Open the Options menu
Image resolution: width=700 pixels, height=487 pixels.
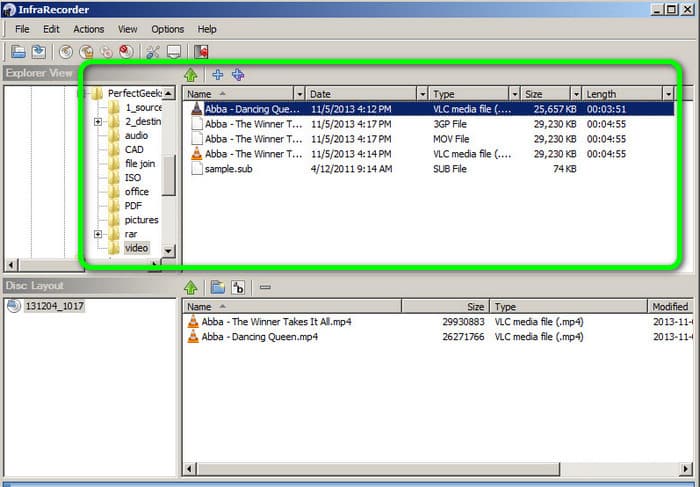click(x=167, y=29)
